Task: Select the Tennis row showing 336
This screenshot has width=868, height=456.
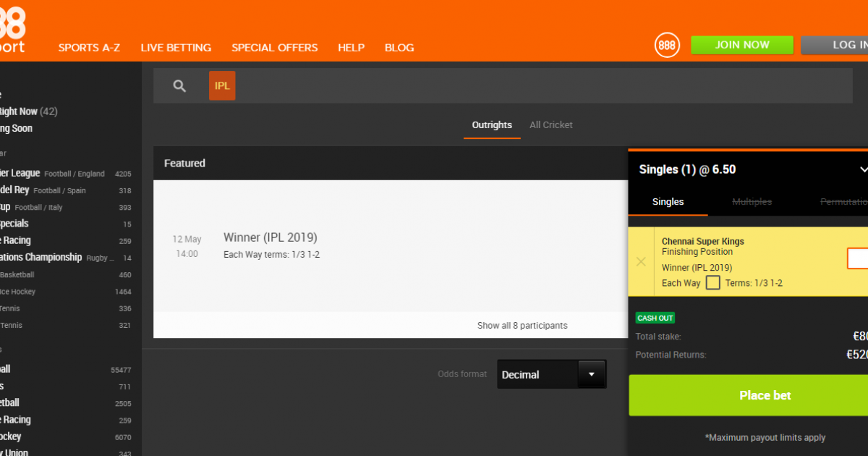Action: tap(66, 308)
